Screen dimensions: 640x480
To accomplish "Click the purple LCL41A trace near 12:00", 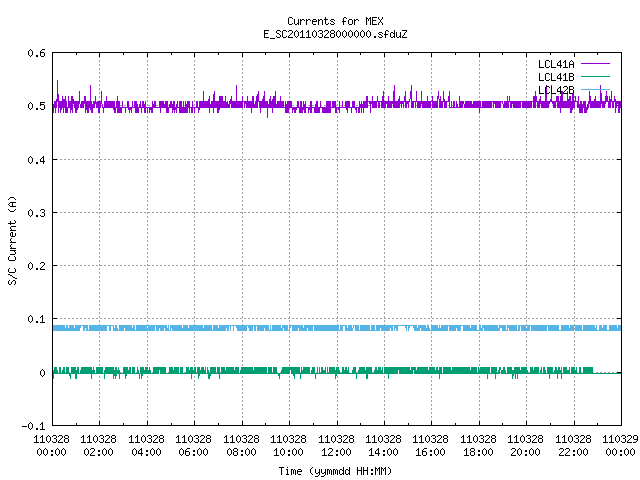I will click(x=337, y=107).
